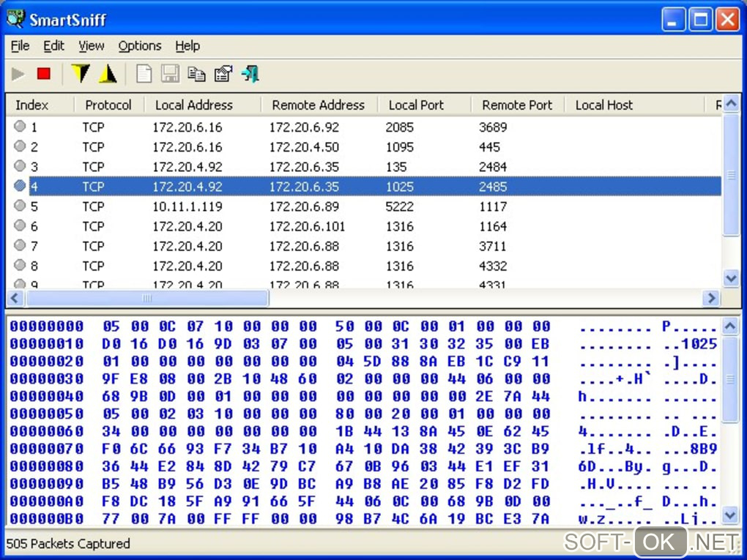The height and width of the screenshot is (560, 747).
Task: Select local address 172.20.6.16 in row 1
Action: pyautogui.click(x=187, y=127)
